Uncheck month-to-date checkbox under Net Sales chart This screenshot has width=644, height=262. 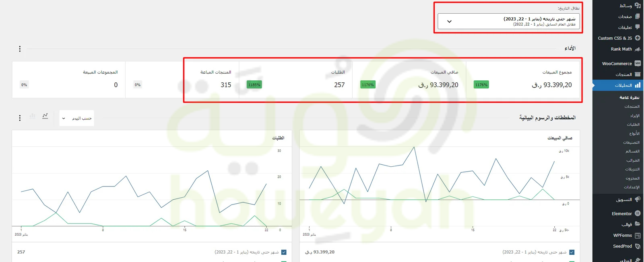pyautogui.click(x=572, y=252)
